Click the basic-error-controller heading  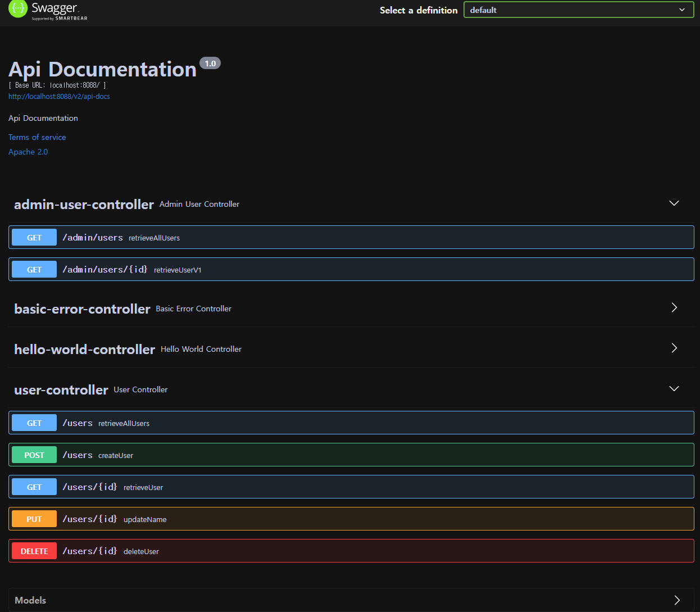(82, 309)
